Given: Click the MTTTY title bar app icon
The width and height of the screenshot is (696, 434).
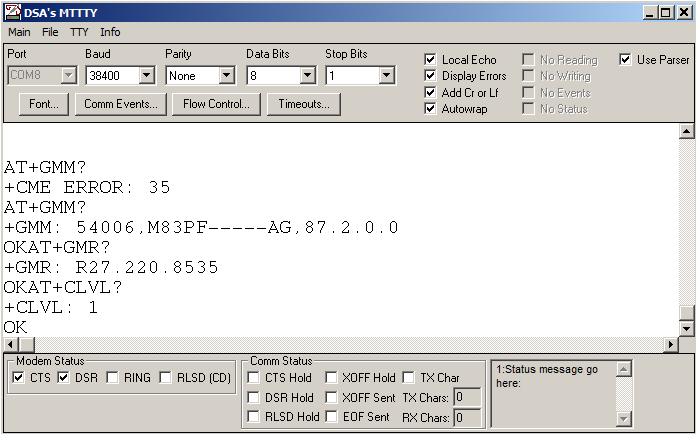Looking at the screenshot, I should pyautogui.click(x=12, y=11).
